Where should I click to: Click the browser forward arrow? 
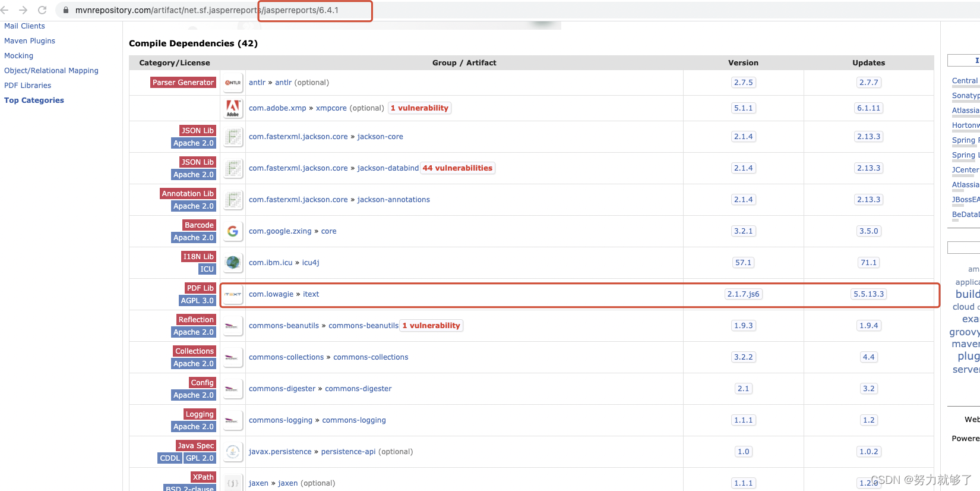[x=23, y=10]
